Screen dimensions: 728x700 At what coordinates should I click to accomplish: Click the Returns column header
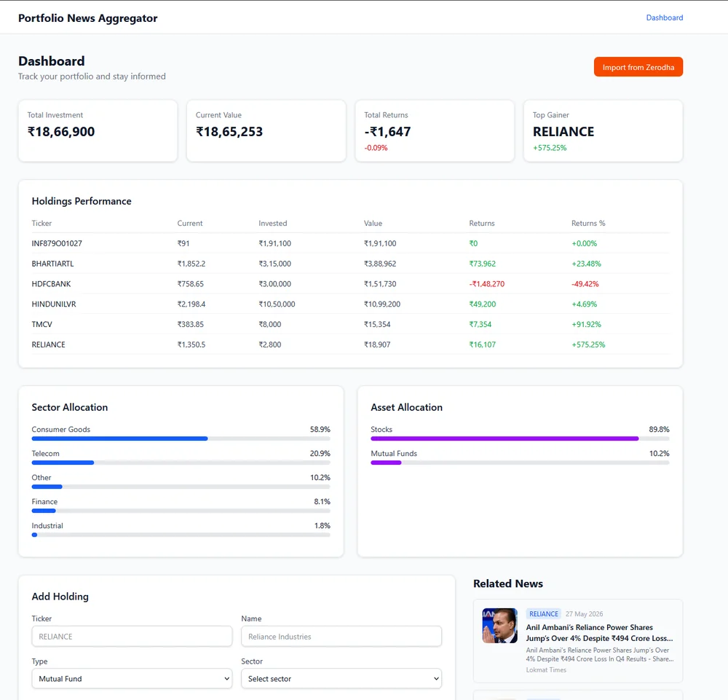coord(481,223)
